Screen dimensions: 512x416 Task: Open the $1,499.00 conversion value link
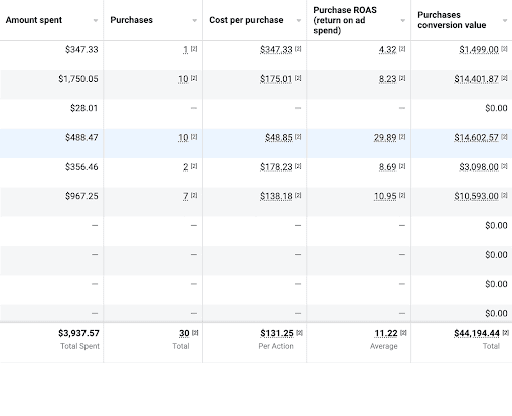[479, 50]
